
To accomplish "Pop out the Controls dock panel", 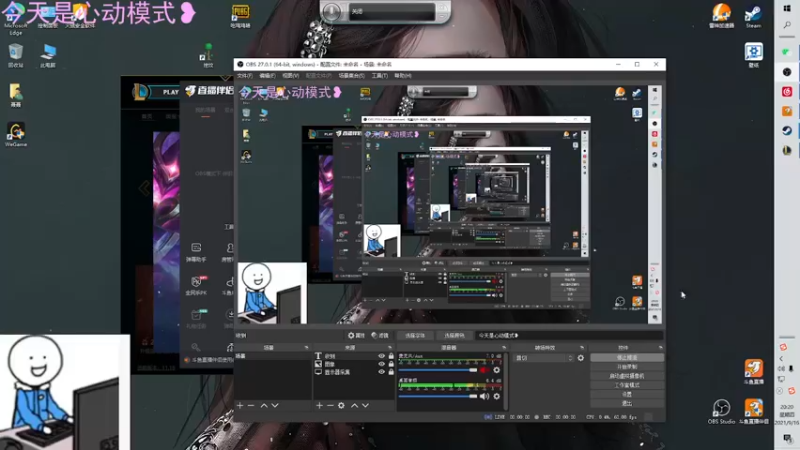I will [661, 347].
